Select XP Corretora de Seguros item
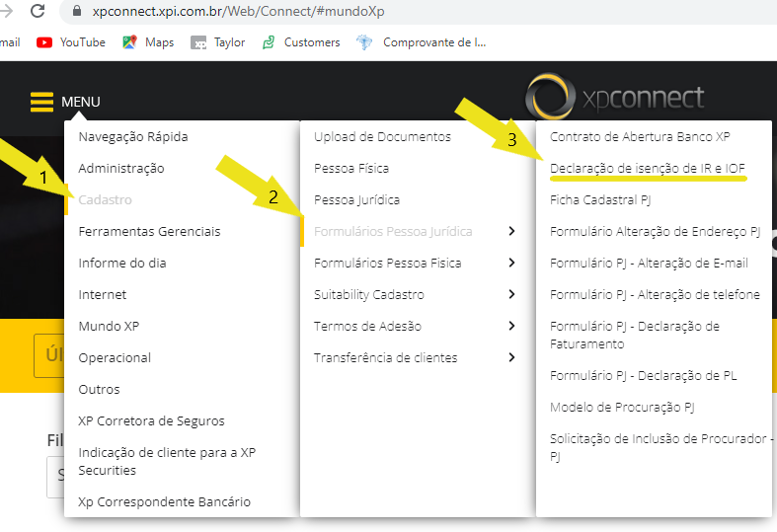The image size is (777, 532). [x=151, y=421]
